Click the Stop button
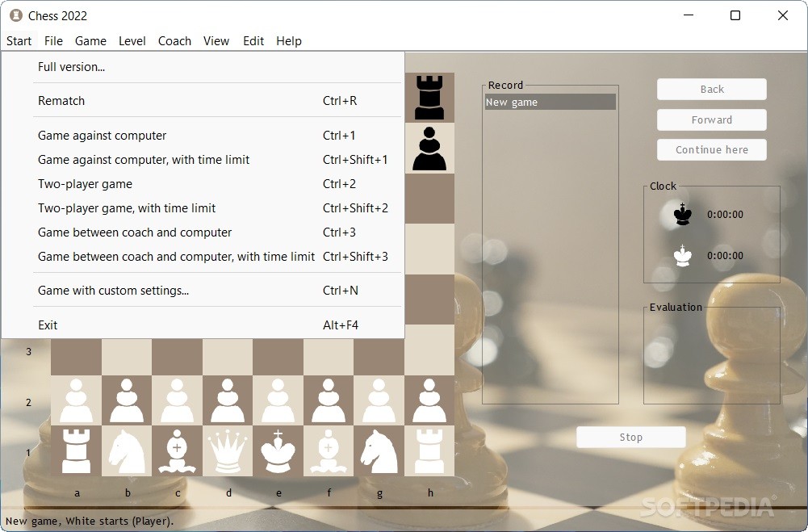This screenshot has width=808, height=532. 630,438
